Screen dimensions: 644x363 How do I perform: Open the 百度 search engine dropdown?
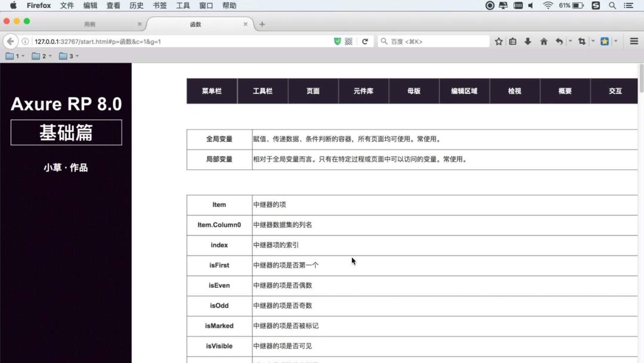tap(384, 42)
